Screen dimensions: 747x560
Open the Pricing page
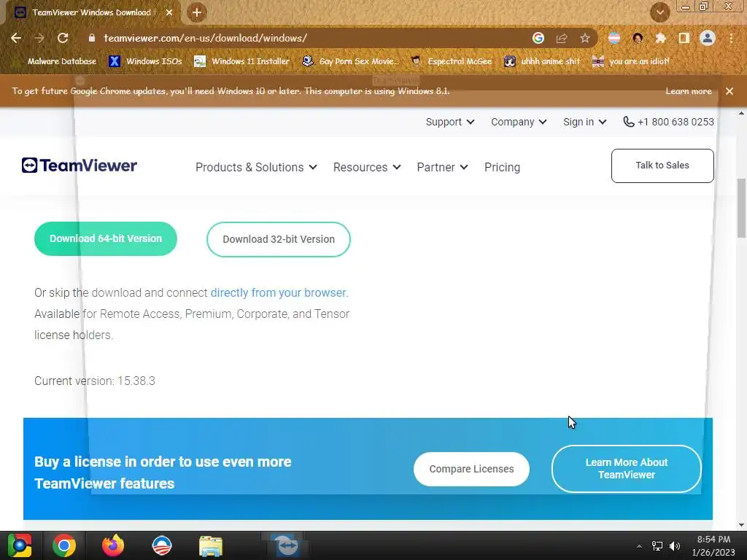click(x=502, y=167)
